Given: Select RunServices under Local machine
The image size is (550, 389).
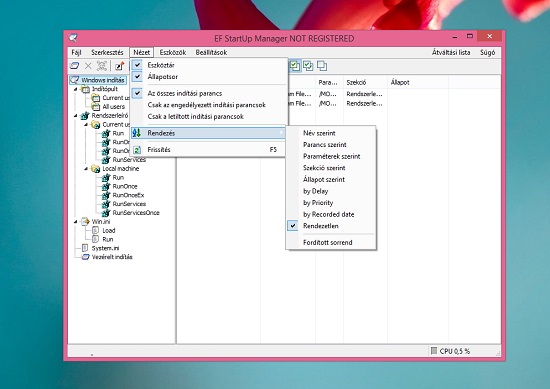Looking at the screenshot, I should click(129, 204).
